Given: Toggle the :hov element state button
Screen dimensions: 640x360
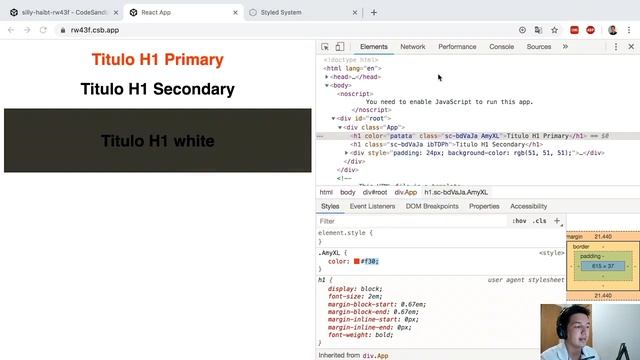Looking at the screenshot, I should pos(519,221).
